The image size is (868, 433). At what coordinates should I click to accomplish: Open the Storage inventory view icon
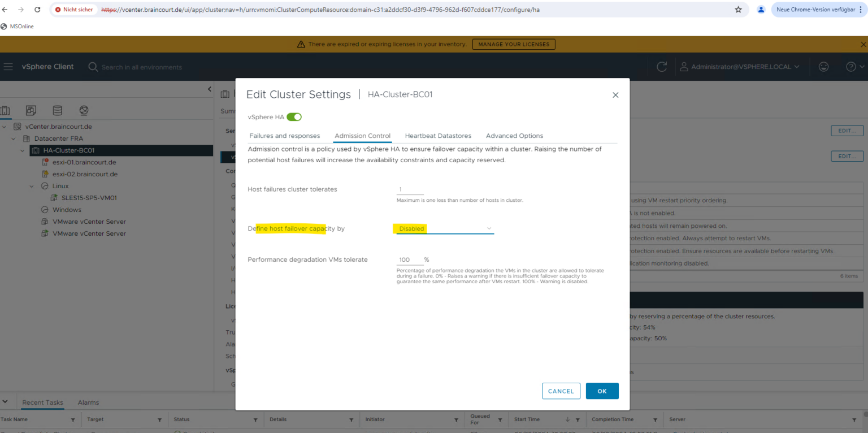57,110
